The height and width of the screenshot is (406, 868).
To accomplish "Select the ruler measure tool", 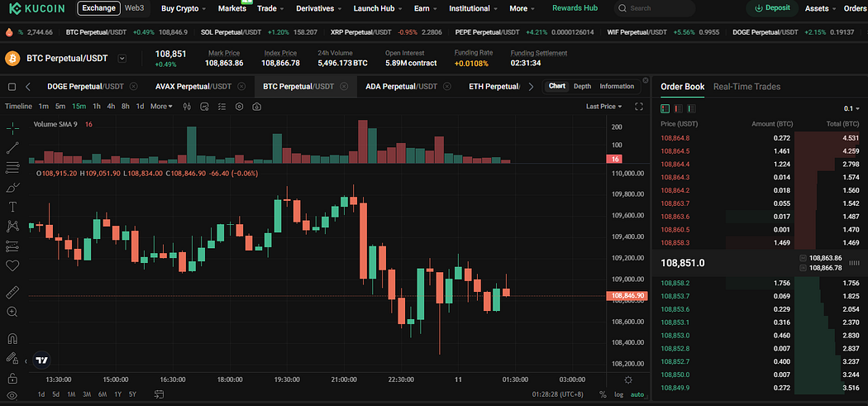I will click(12, 291).
